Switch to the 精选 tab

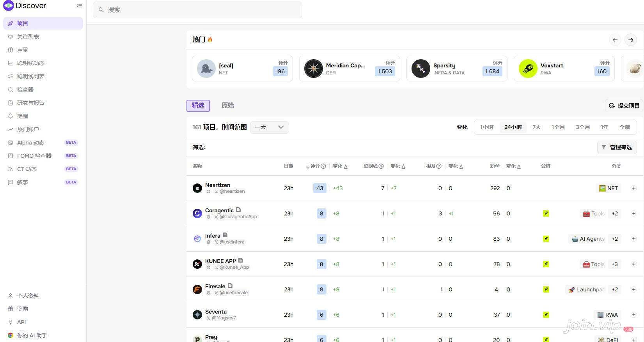198,106
